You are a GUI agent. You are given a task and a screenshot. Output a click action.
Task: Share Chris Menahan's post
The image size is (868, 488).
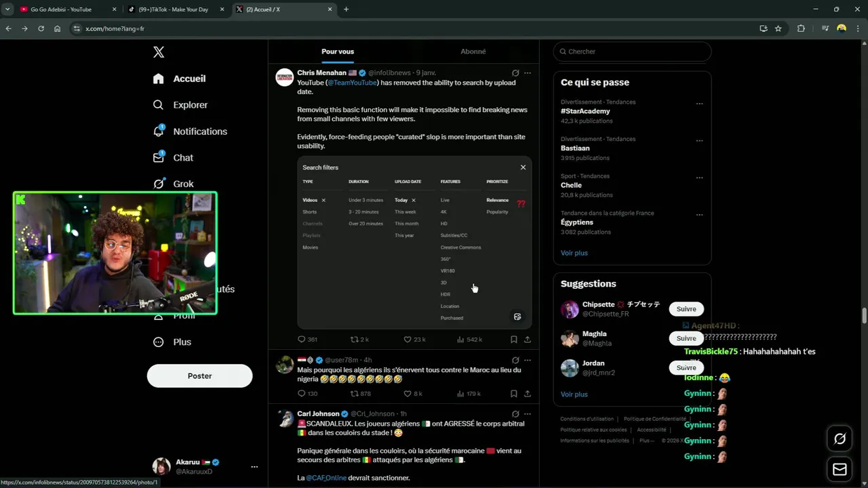point(528,340)
